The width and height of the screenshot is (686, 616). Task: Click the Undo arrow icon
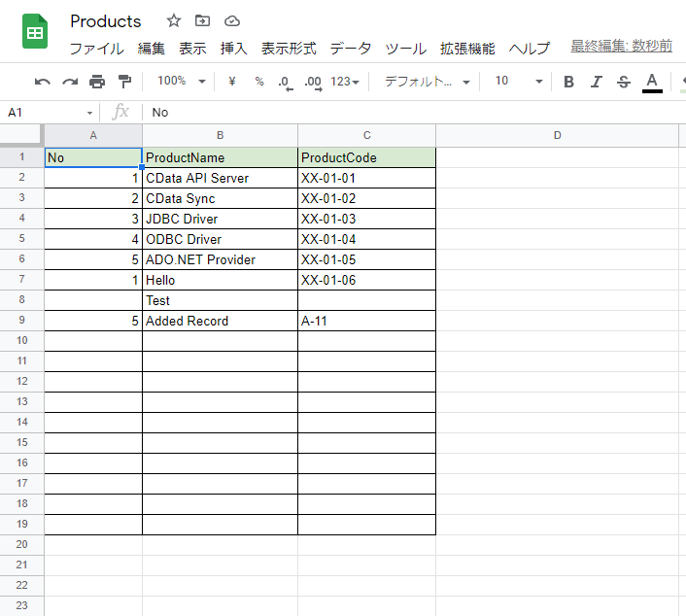pos(43,82)
